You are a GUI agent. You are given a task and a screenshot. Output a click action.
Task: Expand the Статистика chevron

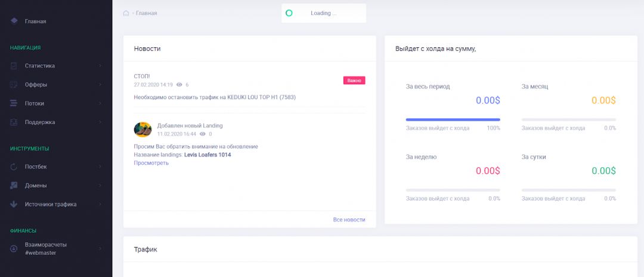[100, 66]
